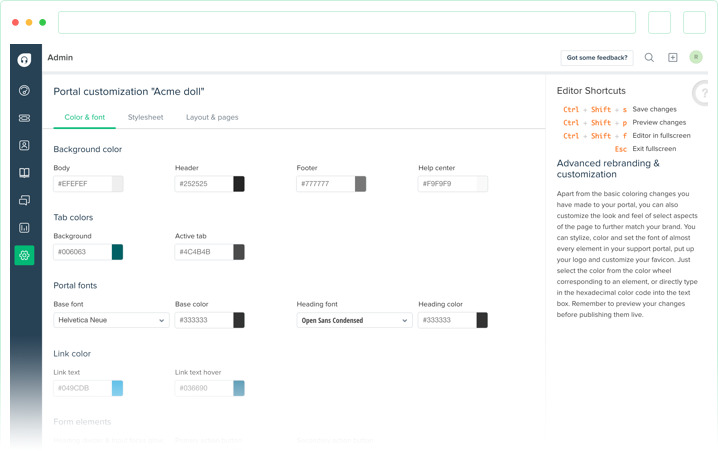The height and width of the screenshot is (451, 718).
Task: Focus the Link text hex field #049CDB
Action: coord(83,388)
